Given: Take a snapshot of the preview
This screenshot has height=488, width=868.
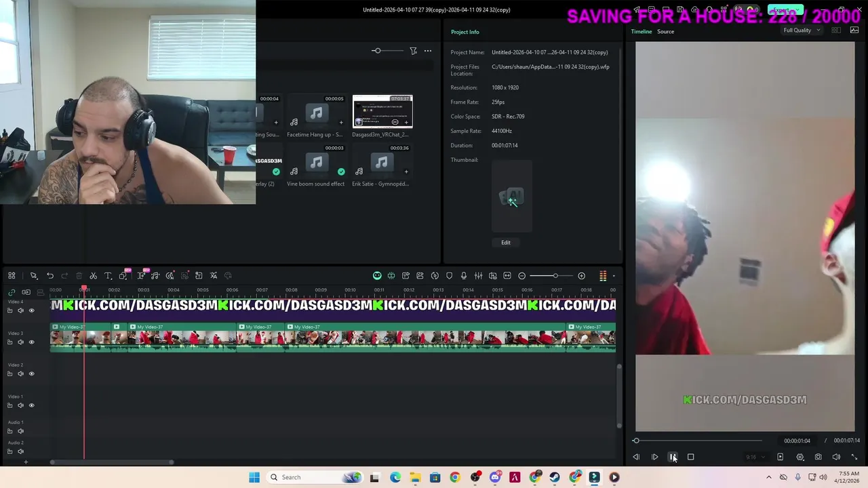Looking at the screenshot, I should 818,457.
